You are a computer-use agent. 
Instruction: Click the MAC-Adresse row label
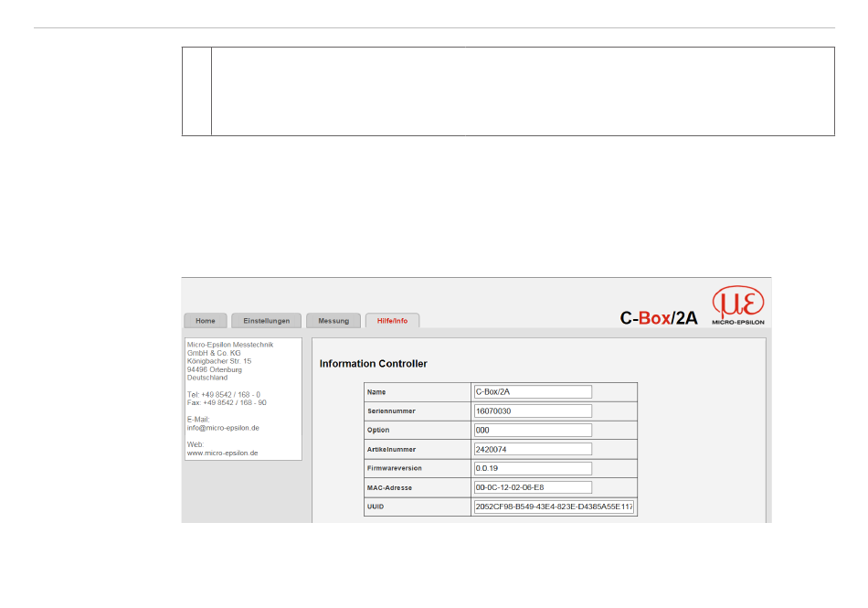pyautogui.click(x=389, y=488)
